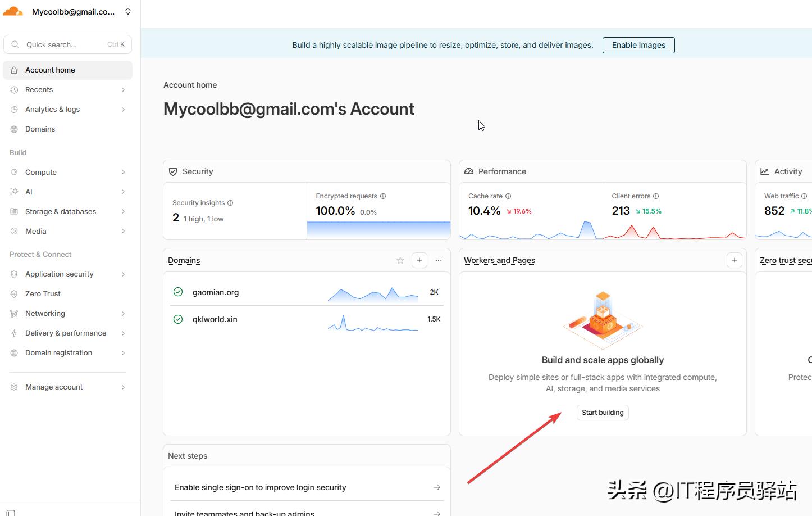Screen dimensions: 812x516
Task: Open the account switcher dropdown
Action: click(128, 11)
